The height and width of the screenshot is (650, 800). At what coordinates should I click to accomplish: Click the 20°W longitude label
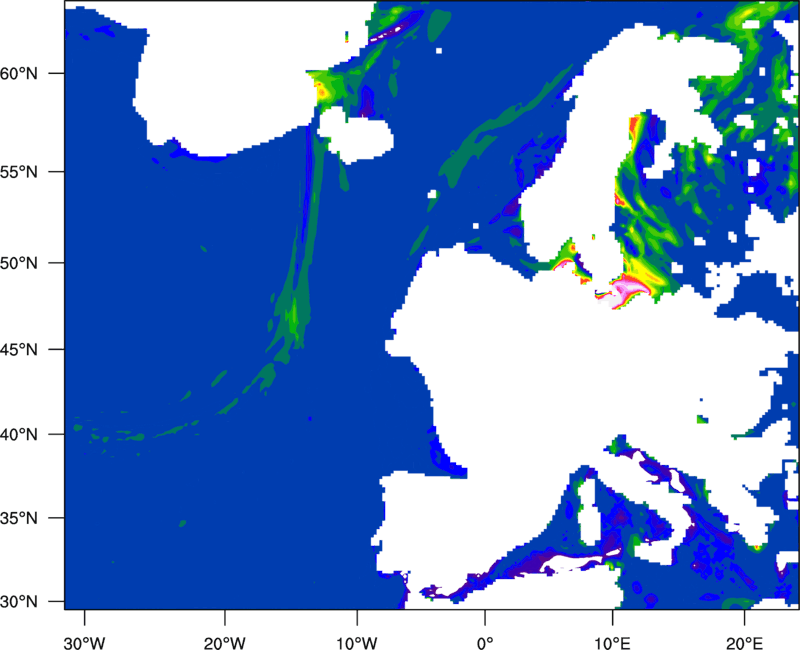[224, 643]
